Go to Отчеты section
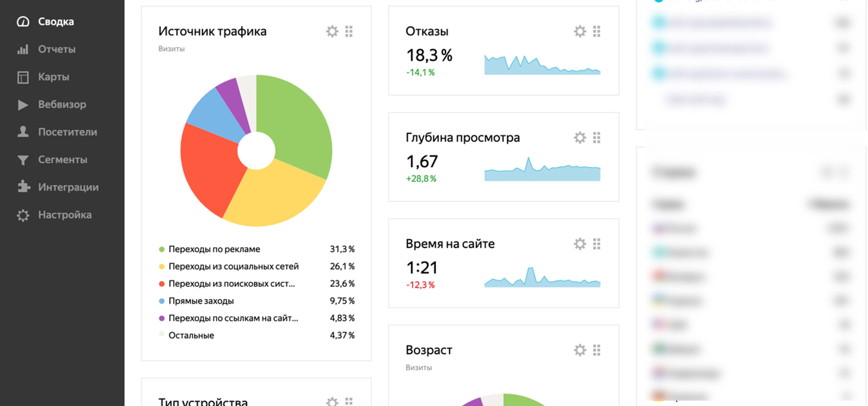The width and height of the screenshot is (868, 406). click(57, 49)
